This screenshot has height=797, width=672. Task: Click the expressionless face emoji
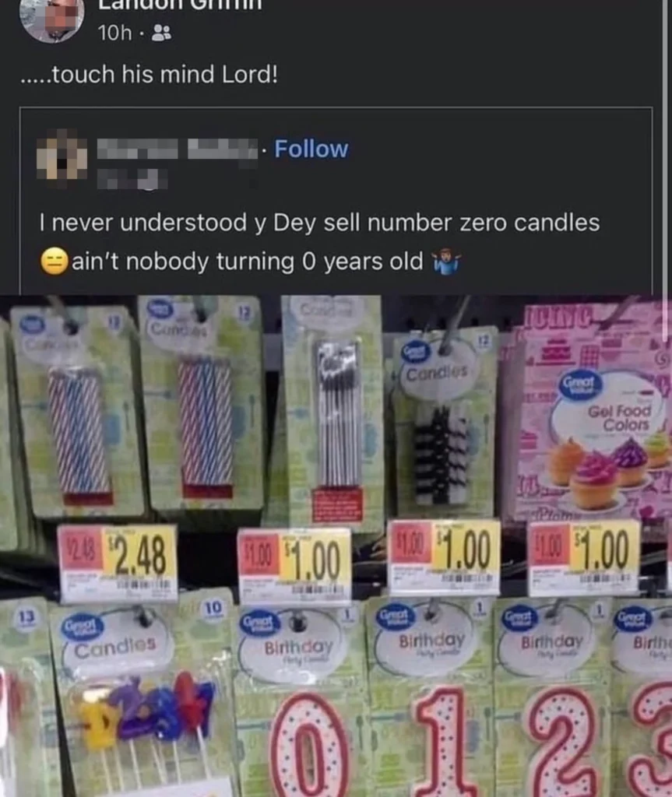pyautogui.click(x=54, y=262)
